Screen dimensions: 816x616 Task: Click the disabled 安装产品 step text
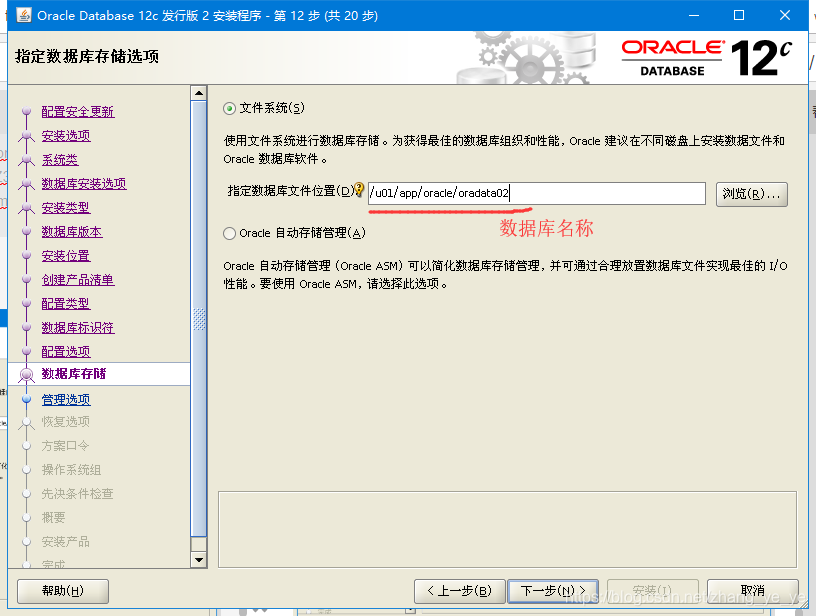(x=66, y=541)
